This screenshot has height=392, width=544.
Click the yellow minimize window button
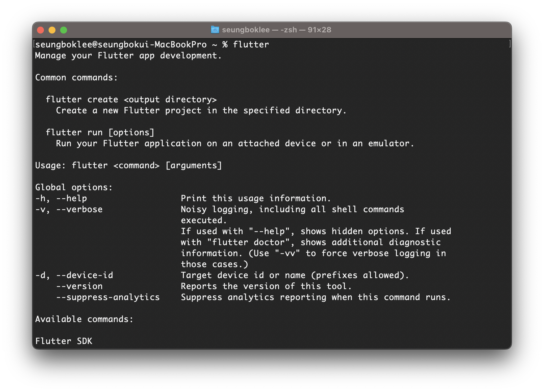point(52,30)
